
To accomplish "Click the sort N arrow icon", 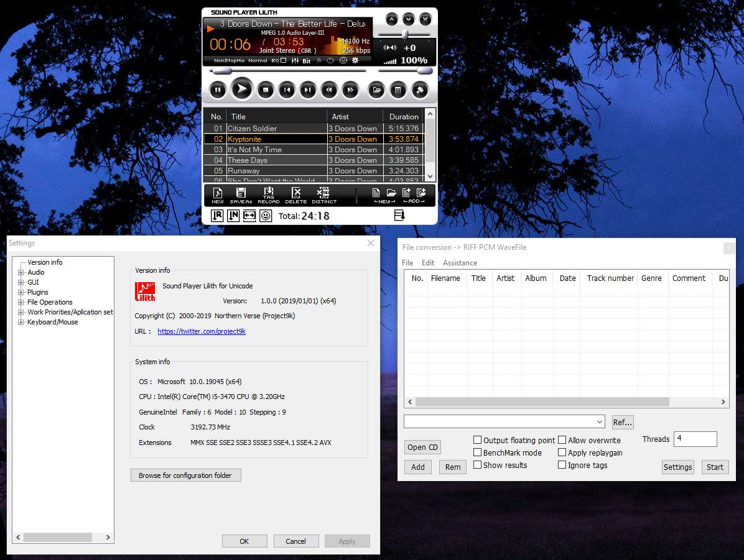I will (x=233, y=216).
